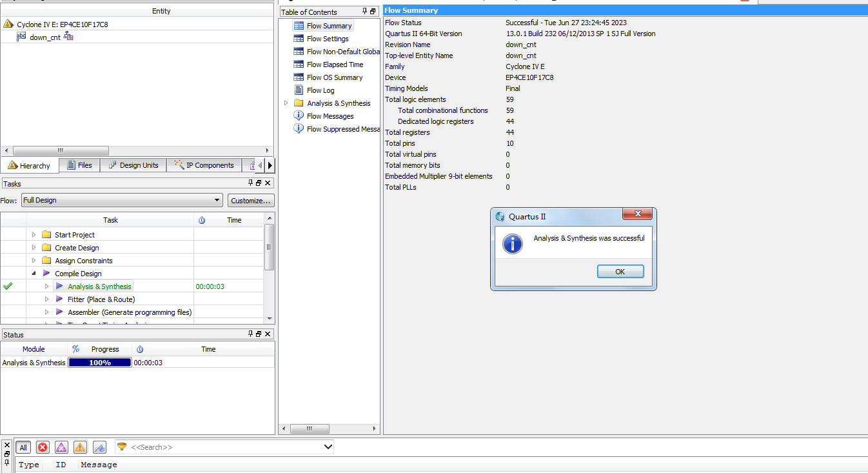The width and height of the screenshot is (868, 473).
Task: Open Flow Suppressed Messages report
Action: pos(343,129)
